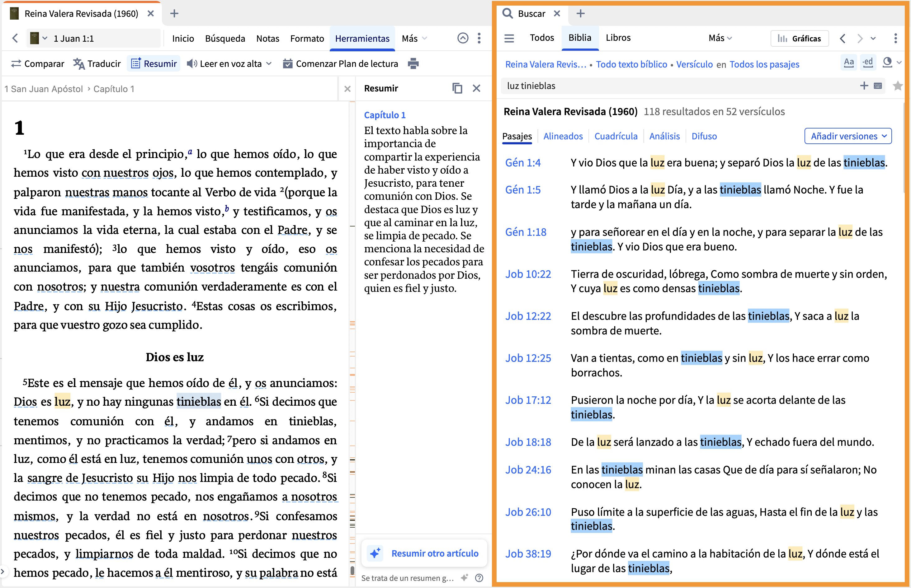Toggle the Resumir tool
Screen dimensions: 911x588
click(153, 63)
